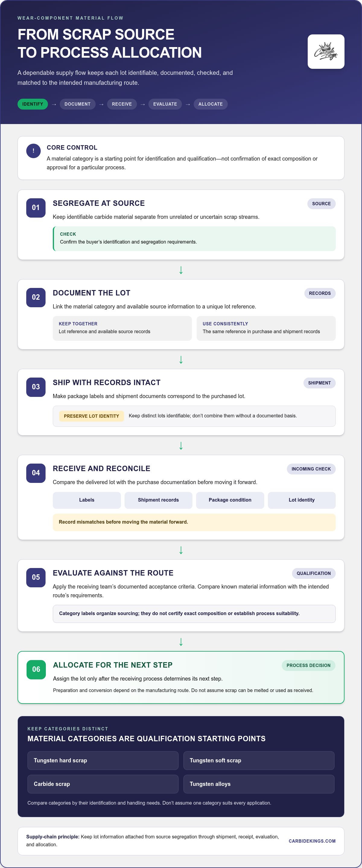Select the 05 step number badge

36,577
